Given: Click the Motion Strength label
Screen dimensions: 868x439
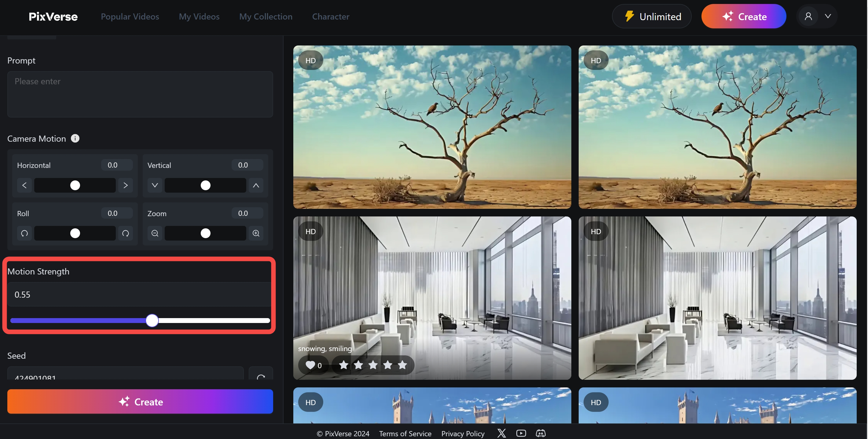Looking at the screenshot, I should pos(38,271).
